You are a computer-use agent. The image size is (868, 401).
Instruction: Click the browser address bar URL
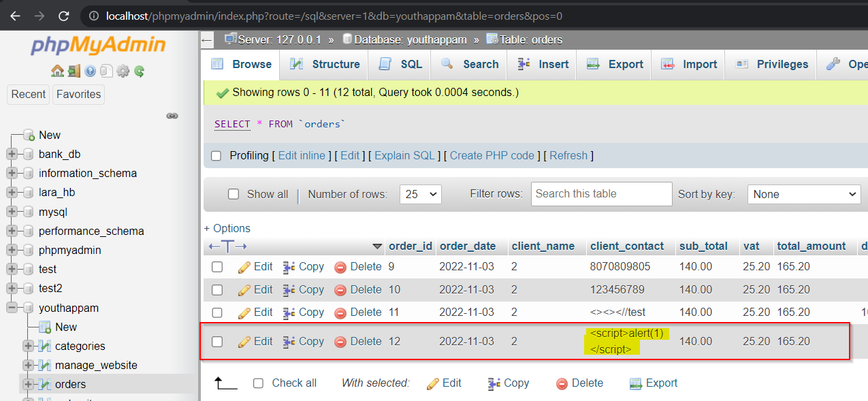(x=334, y=16)
